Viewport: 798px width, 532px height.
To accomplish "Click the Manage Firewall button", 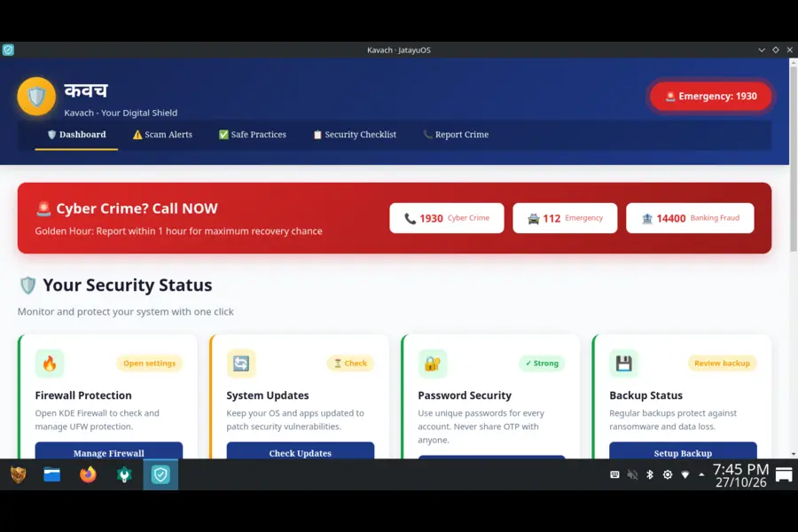I will pyautogui.click(x=109, y=450).
